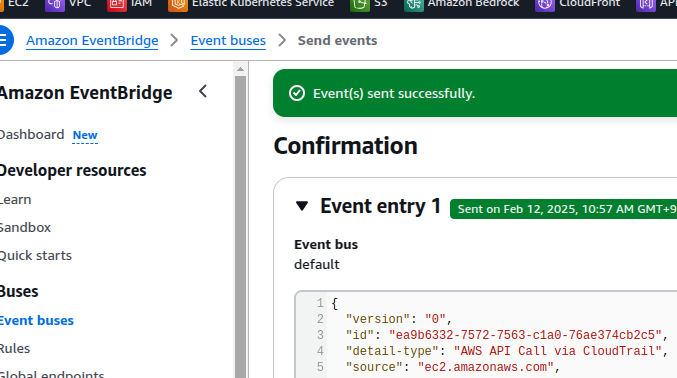Click the sidebar vertical scrollbar track
This screenshot has height=378, width=677.
[x=240, y=227]
